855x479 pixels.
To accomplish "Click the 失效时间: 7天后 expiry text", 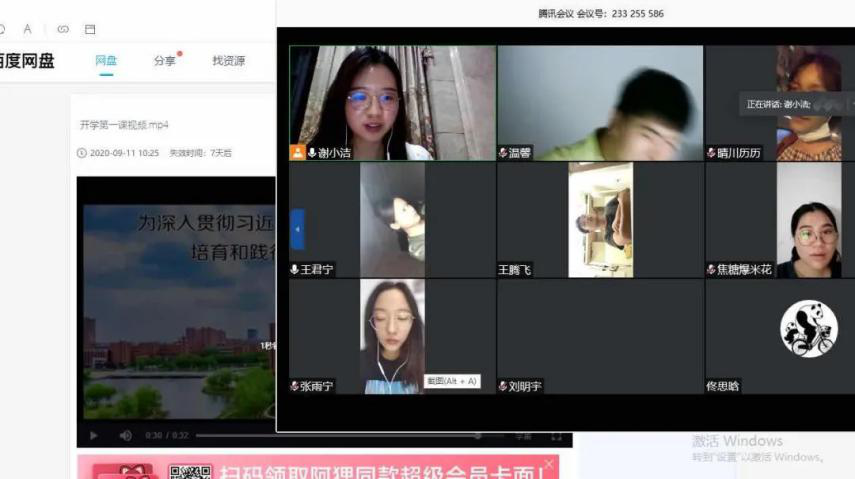I will tap(200, 153).
